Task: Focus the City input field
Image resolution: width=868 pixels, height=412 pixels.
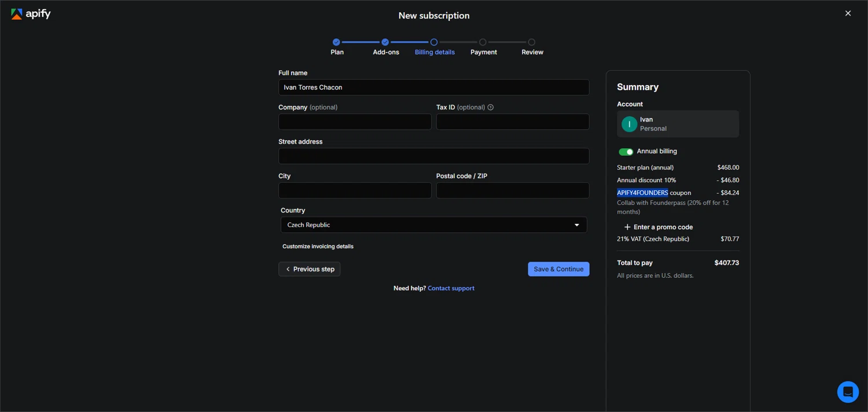Action: 355,190
